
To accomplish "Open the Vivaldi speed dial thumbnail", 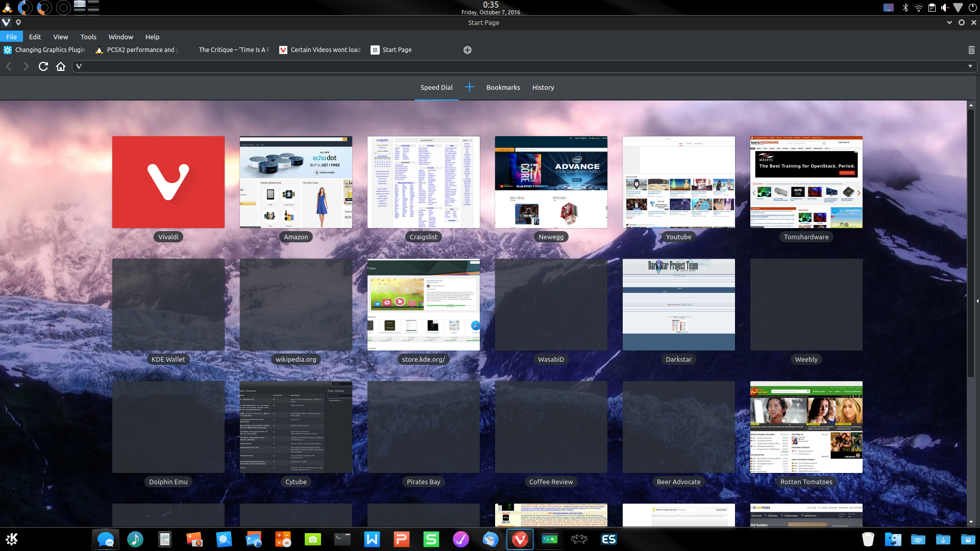I will tap(168, 182).
